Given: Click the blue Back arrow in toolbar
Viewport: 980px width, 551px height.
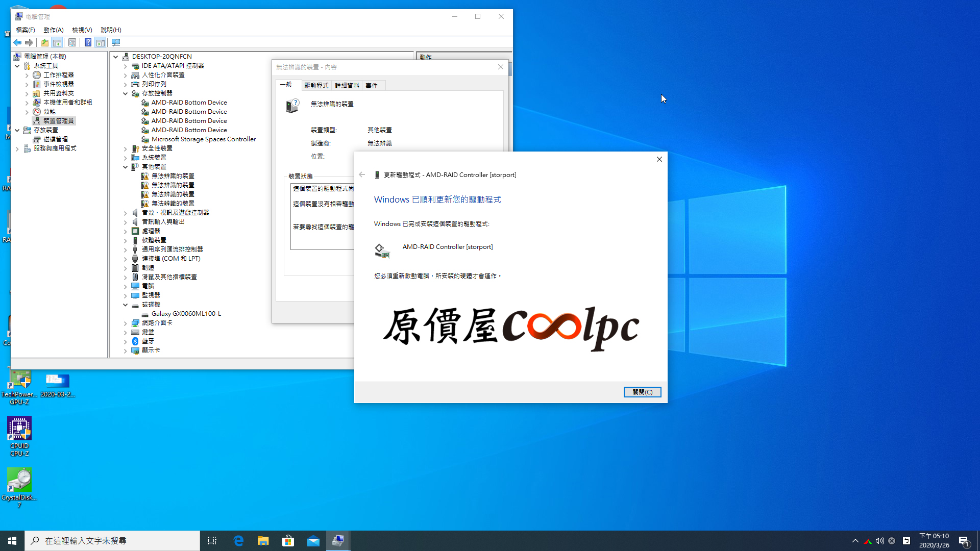Looking at the screenshot, I should click(x=17, y=43).
